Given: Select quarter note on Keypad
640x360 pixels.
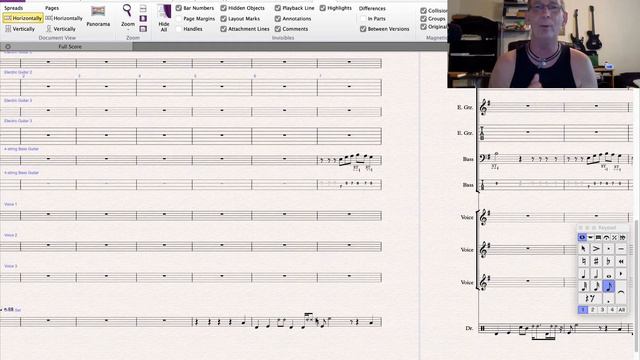Looking at the screenshot, I should pos(584,274).
